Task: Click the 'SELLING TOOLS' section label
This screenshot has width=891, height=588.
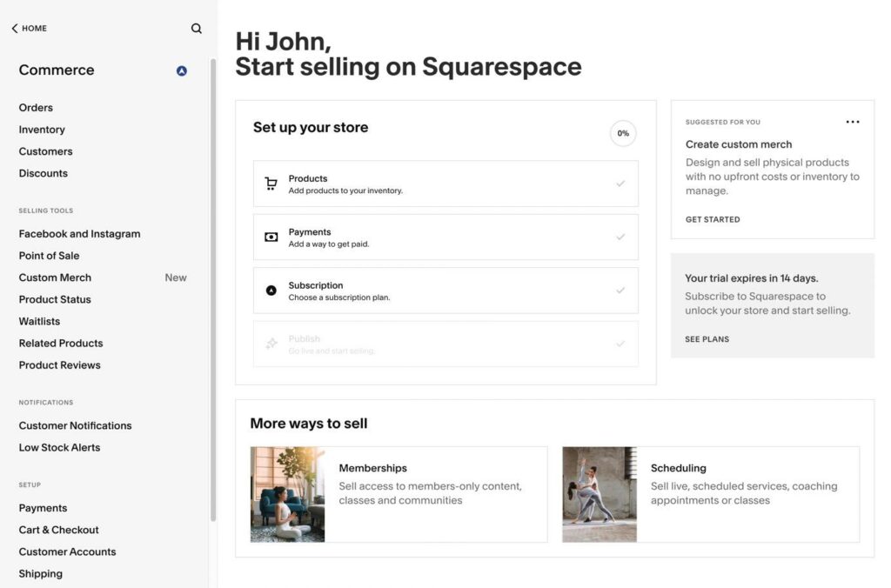Action: pos(46,210)
